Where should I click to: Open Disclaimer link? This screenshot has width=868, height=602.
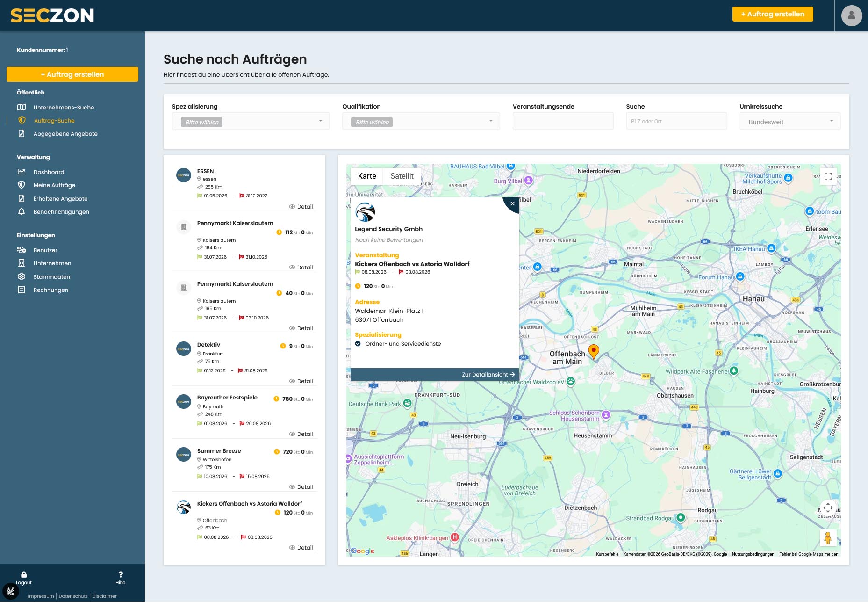[x=104, y=596]
